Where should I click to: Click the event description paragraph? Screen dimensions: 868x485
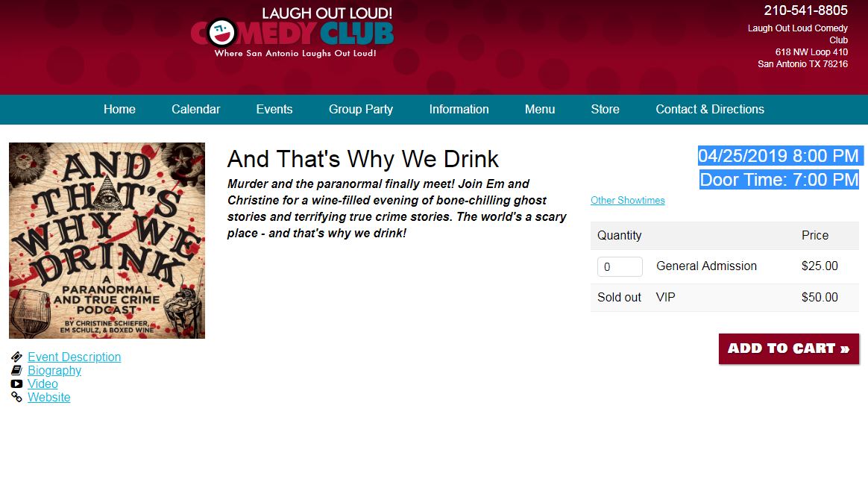(397, 208)
